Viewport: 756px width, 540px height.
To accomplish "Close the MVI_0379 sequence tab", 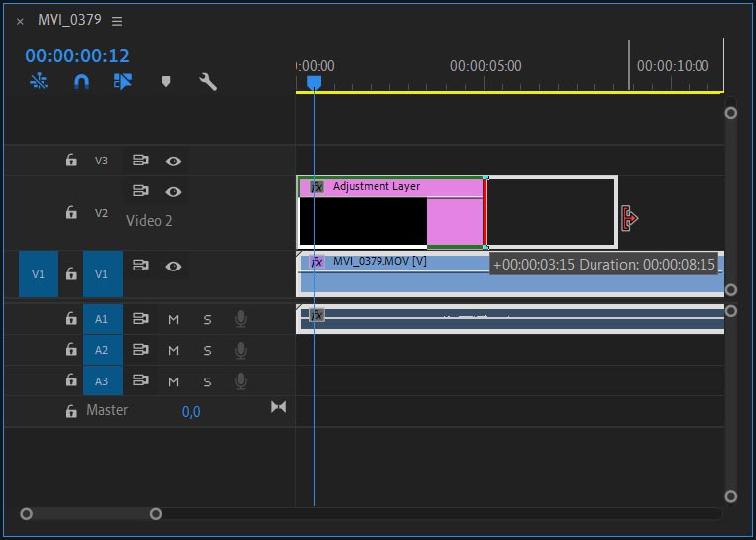I will coord(20,22).
